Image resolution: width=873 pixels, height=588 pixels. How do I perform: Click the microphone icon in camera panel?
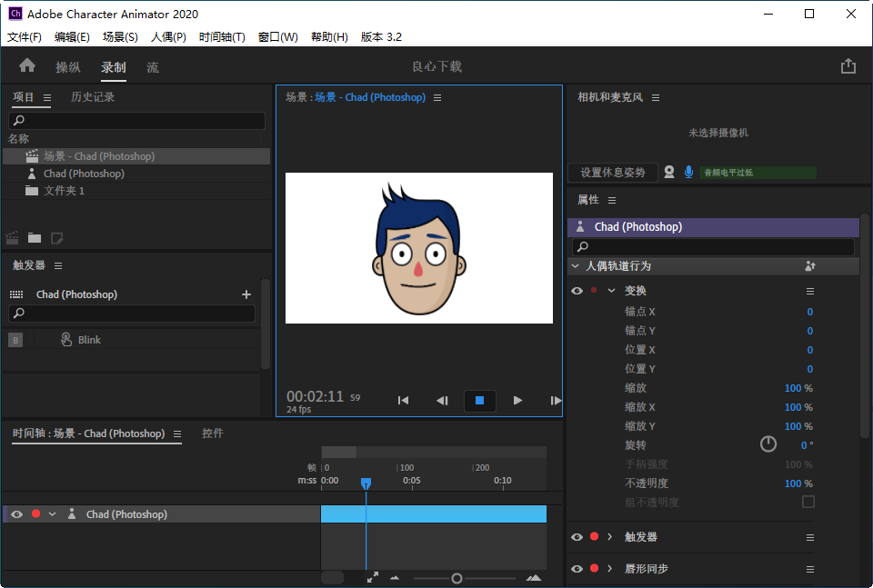coord(687,172)
